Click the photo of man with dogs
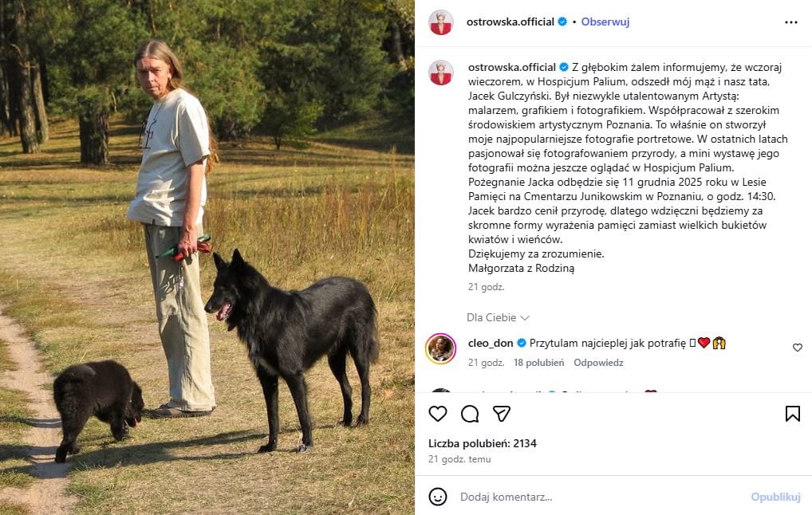 [x=207, y=257]
